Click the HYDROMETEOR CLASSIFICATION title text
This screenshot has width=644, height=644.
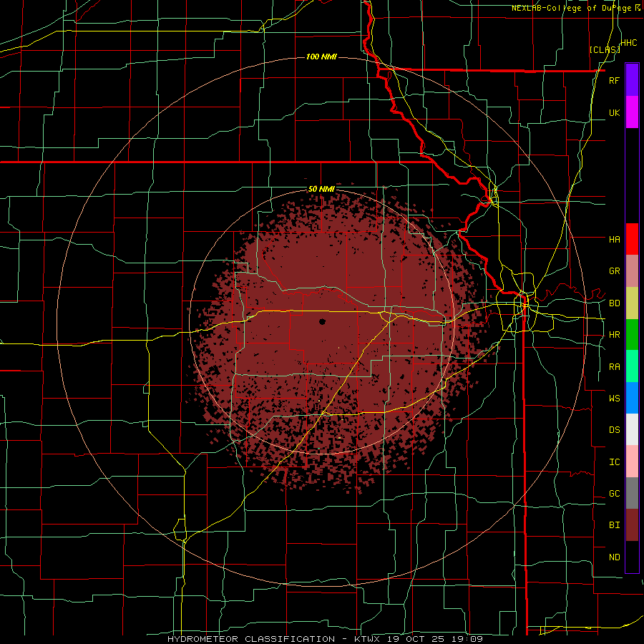(x=251, y=639)
